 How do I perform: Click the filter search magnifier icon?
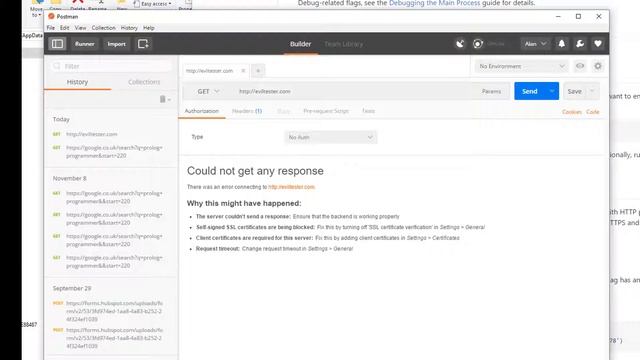tap(57, 66)
